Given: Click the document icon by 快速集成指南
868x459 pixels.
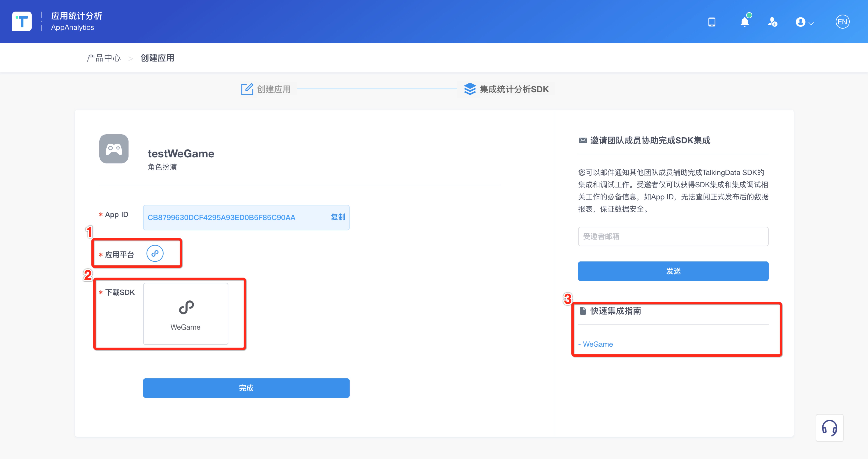Looking at the screenshot, I should pos(583,310).
